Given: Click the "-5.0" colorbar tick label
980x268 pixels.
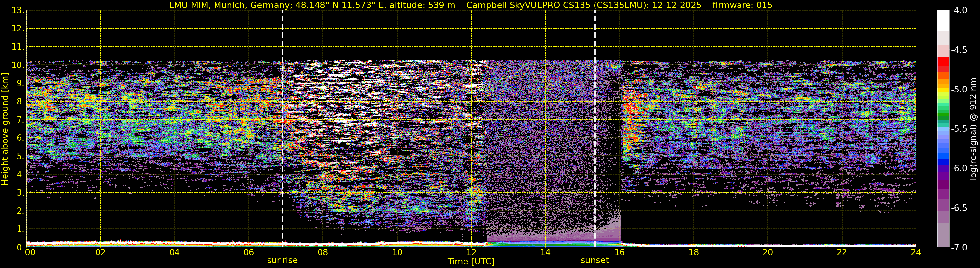Looking at the screenshot, I should tap(959, 90).
